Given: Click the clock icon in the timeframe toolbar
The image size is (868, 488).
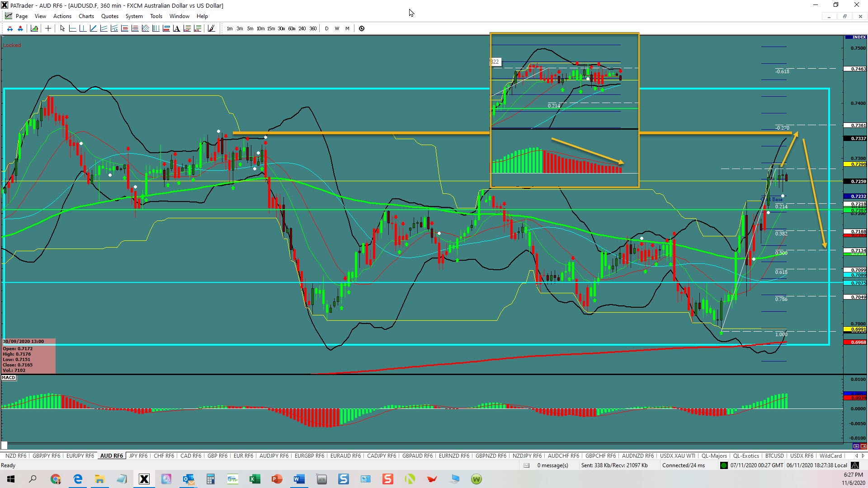Looking at the screenshot, I should [362, 28].
